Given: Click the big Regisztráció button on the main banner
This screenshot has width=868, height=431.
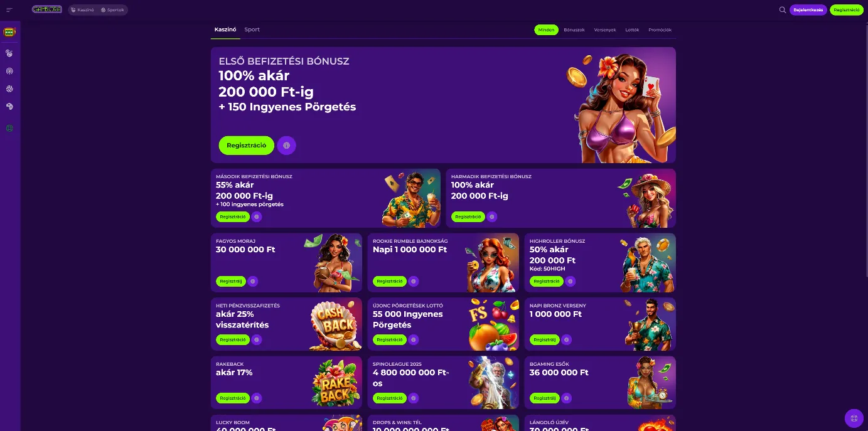Looking at the screenshot, I should point(246,146).
